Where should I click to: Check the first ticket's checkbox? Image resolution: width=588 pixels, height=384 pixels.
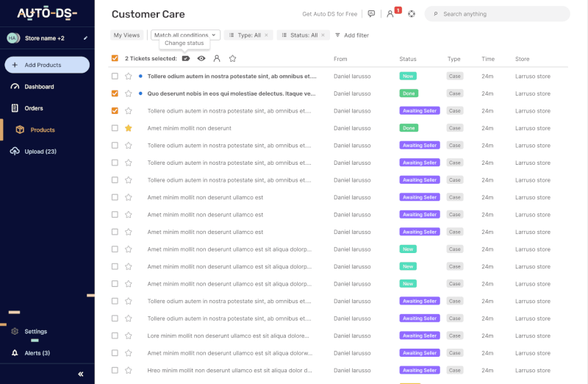(115, 77)
